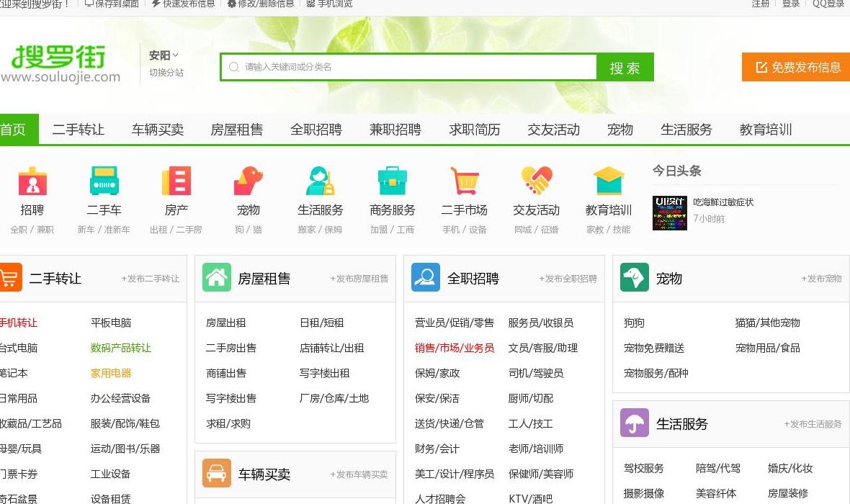Open the 二手转让 navigation tab
This screenshot has height=504, width=850.
pos(78,130)
